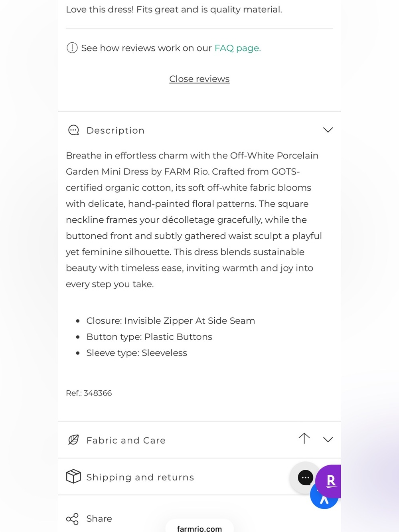Click the Shipping and returns box icon
Image resolution: width=399 pixels, height=532 pixels.
pos(73,477)
